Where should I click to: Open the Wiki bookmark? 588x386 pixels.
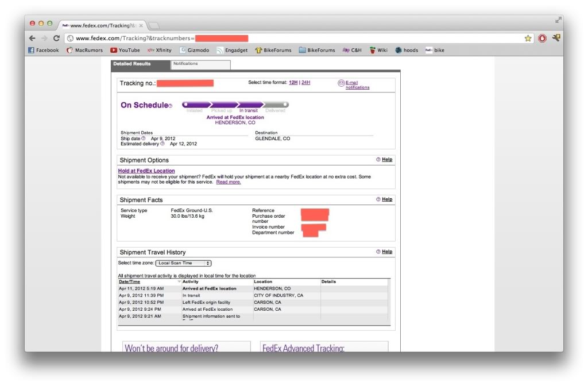coord(378,51)
